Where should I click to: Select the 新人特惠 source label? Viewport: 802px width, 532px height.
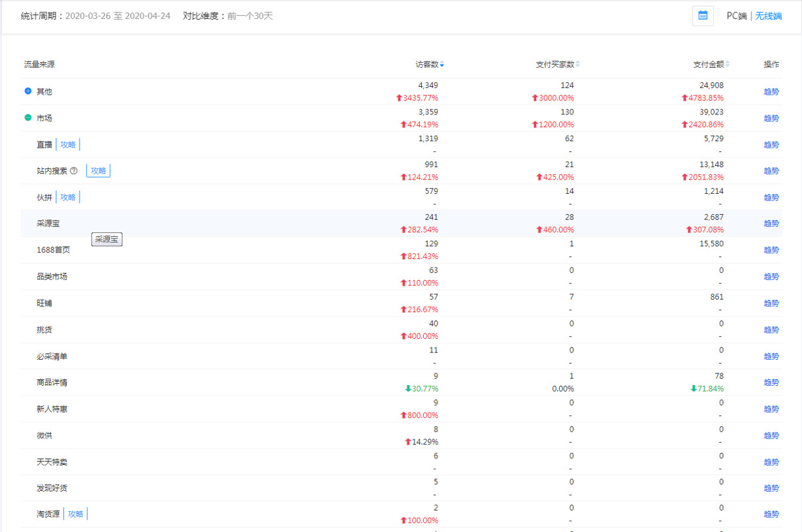click(52, 409)
